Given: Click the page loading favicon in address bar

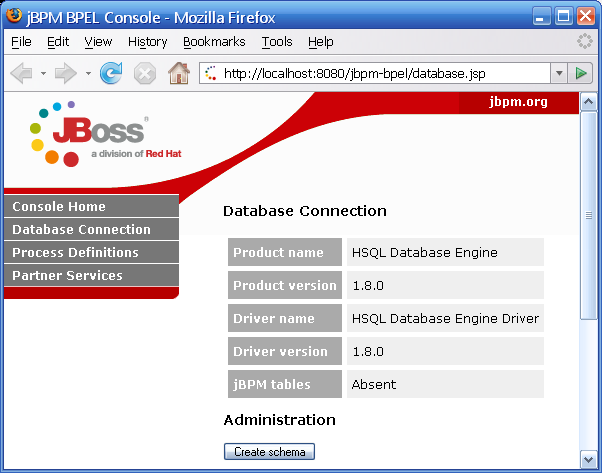Looking at the screenshot, I should pos(210,73).
